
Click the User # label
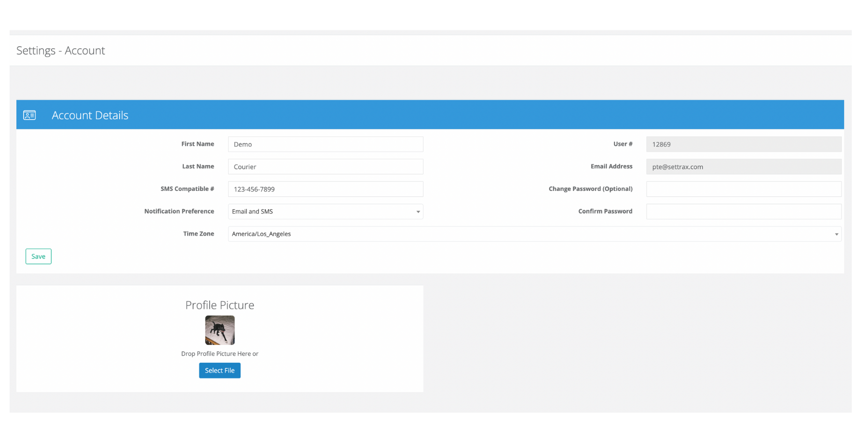pos(623,144)
